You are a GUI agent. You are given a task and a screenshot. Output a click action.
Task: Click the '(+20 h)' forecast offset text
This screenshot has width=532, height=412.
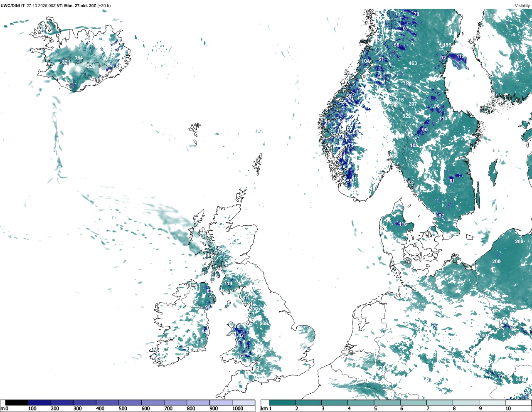point(104,5)
